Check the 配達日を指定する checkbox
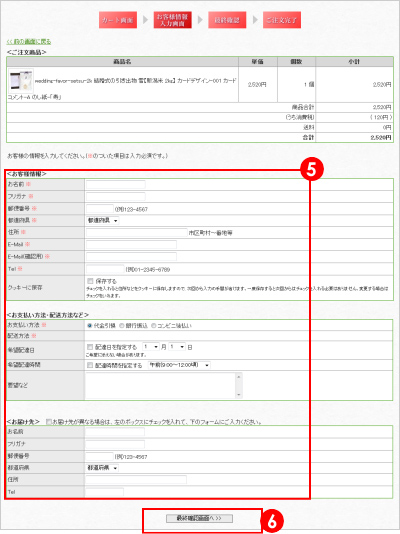The width and height of the screenshot is (400, 534). click(90, 347)
